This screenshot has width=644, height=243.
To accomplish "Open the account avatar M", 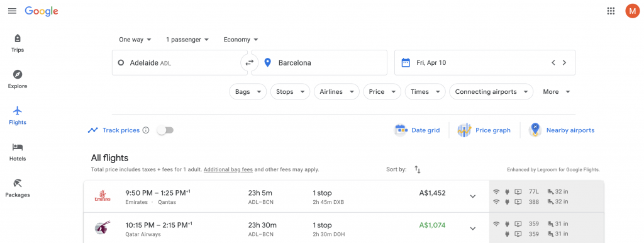I will [x=633, y=11].
